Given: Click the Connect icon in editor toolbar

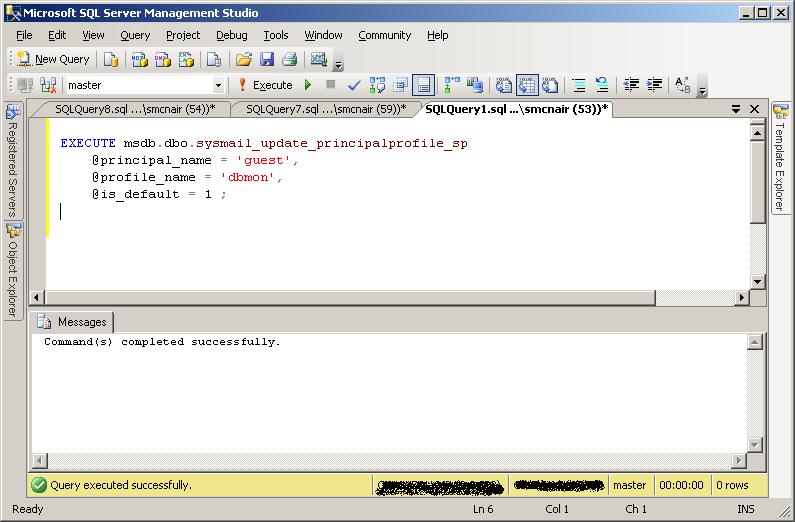Looking at the screenshot, I should [25, 85].
